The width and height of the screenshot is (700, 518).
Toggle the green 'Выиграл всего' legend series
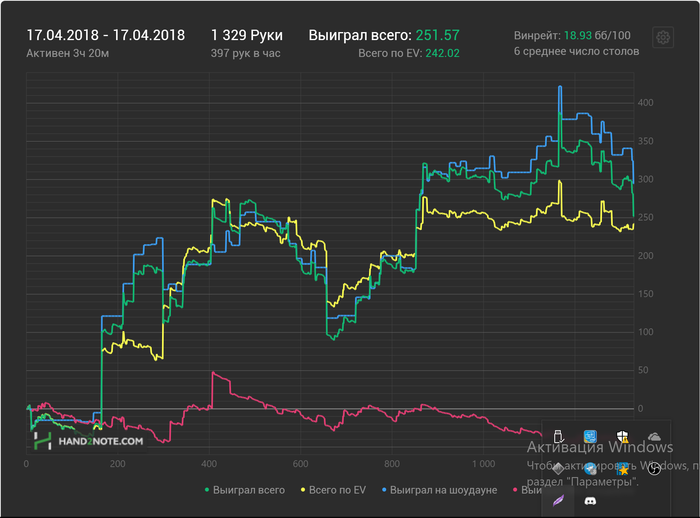pos(245,490)
